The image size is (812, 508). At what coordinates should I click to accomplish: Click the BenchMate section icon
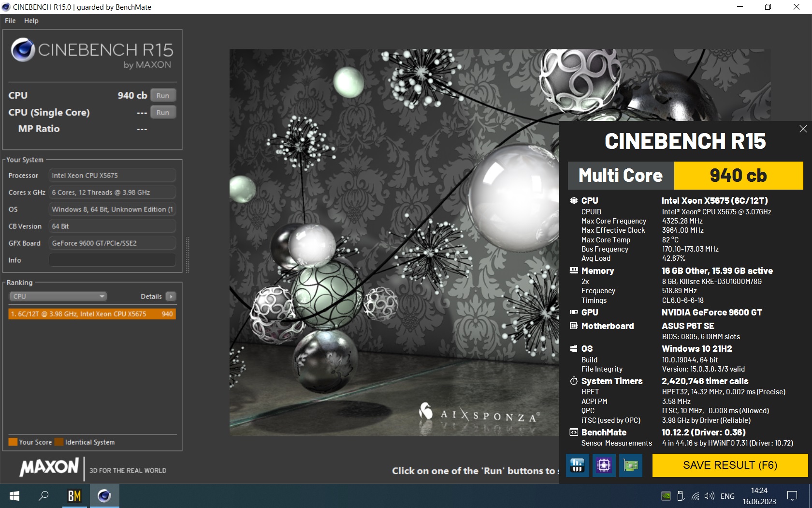(x=574, y=432)
